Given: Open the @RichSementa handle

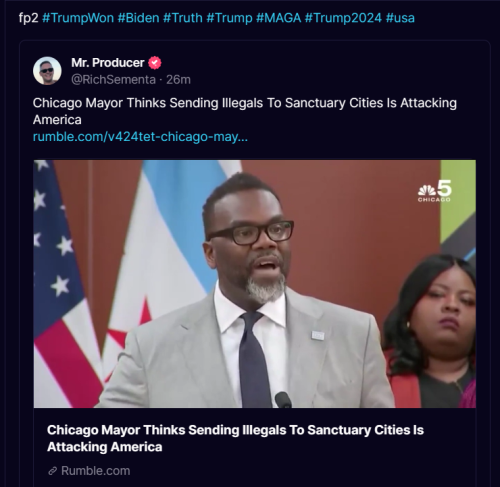Looking at the screenshot, I should click(113, 80).
